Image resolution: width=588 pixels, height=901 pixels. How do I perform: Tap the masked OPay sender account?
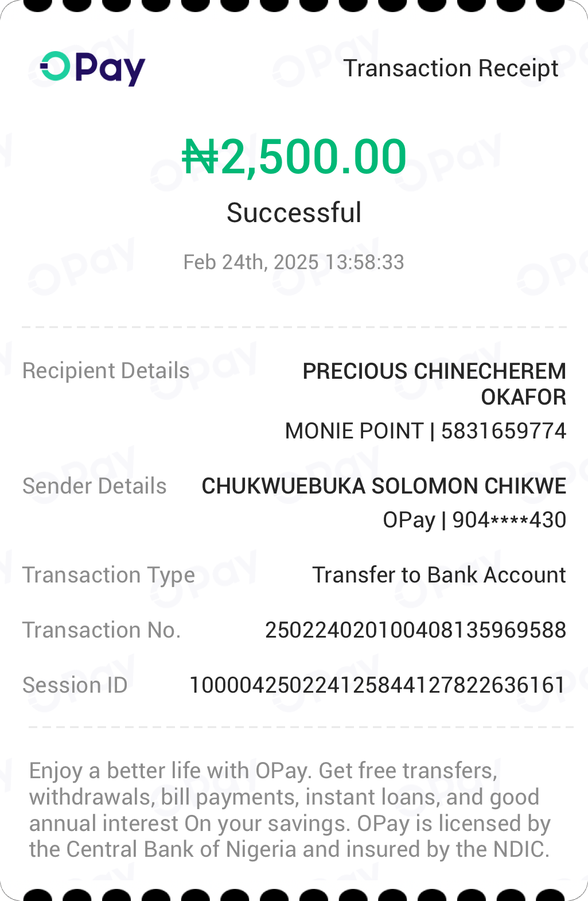474,520
